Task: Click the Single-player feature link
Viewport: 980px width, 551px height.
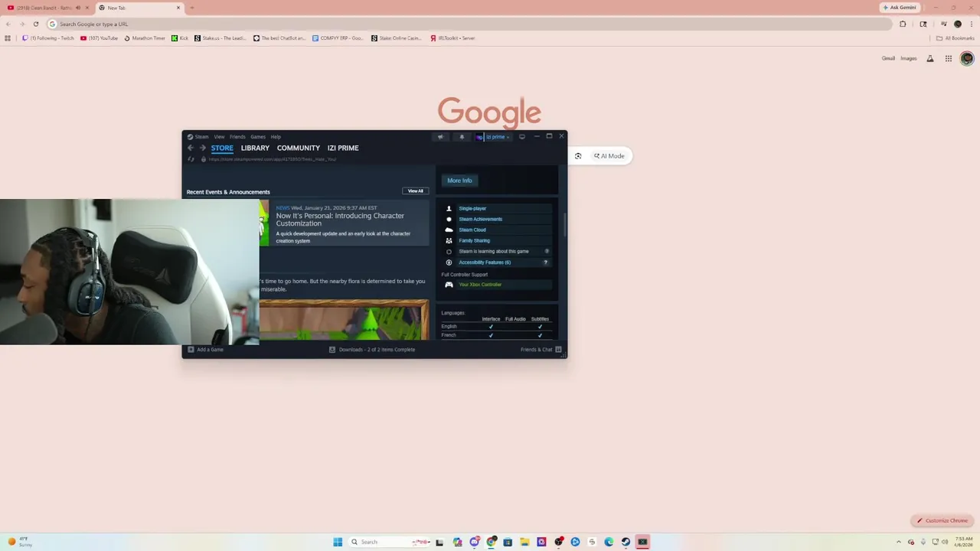Action: (472, 208)
